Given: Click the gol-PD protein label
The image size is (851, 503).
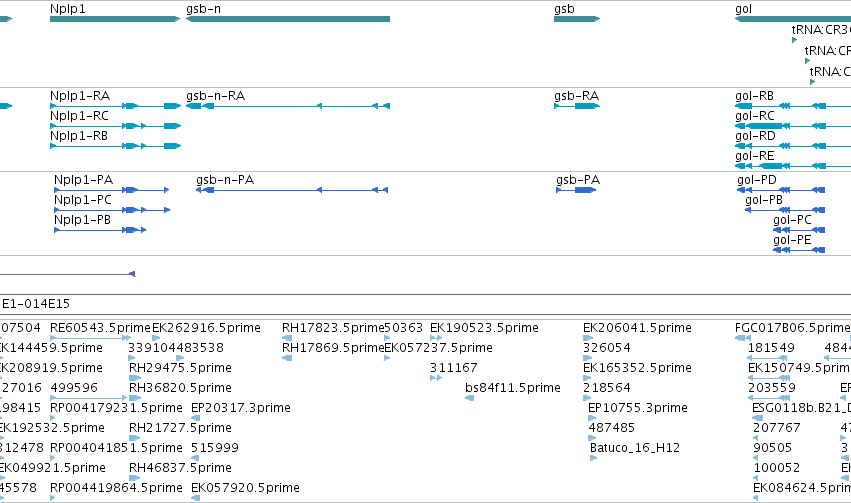Looking at the screenshot, I should [757, 180].
